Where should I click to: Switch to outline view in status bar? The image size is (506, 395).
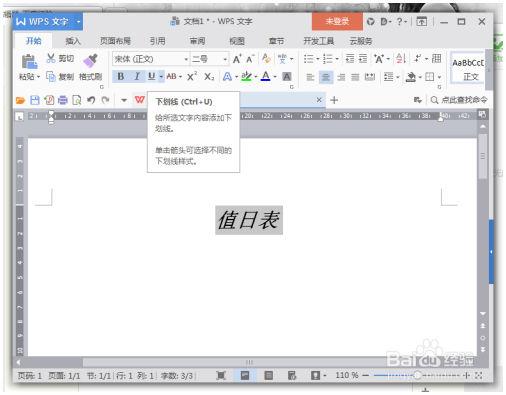[x=269, y=376]
